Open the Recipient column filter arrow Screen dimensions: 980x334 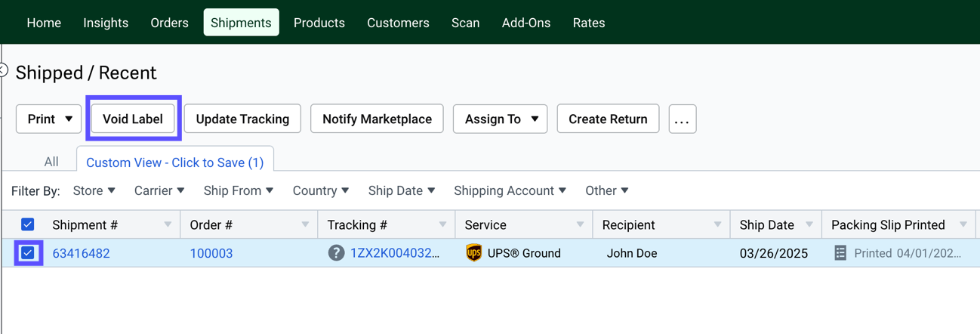pyautogui.click(x=717, y=225)
